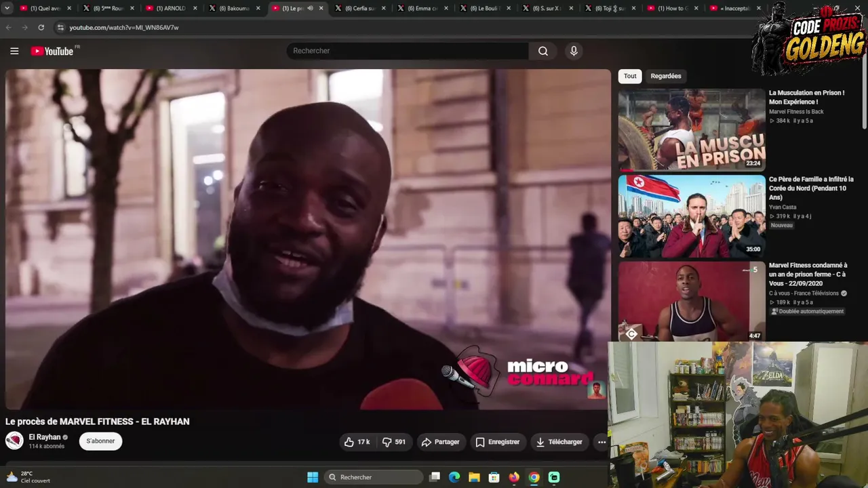This screenshot has width=868, height=488.
Task: Like the video with 17 k likes
Action: click(357, 442)
